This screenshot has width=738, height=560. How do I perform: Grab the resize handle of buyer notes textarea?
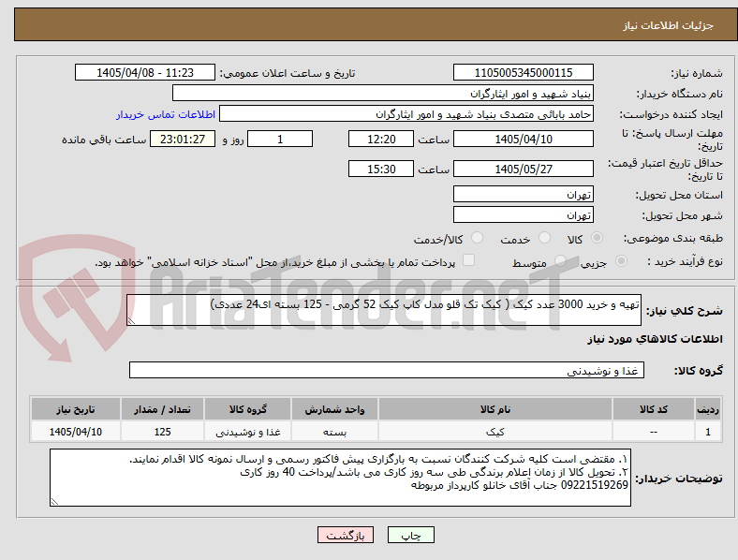[54, 502]
